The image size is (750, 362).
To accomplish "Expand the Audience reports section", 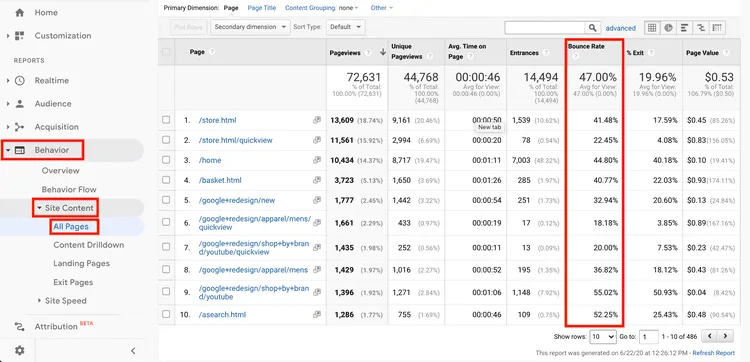I will coord(8,104).
